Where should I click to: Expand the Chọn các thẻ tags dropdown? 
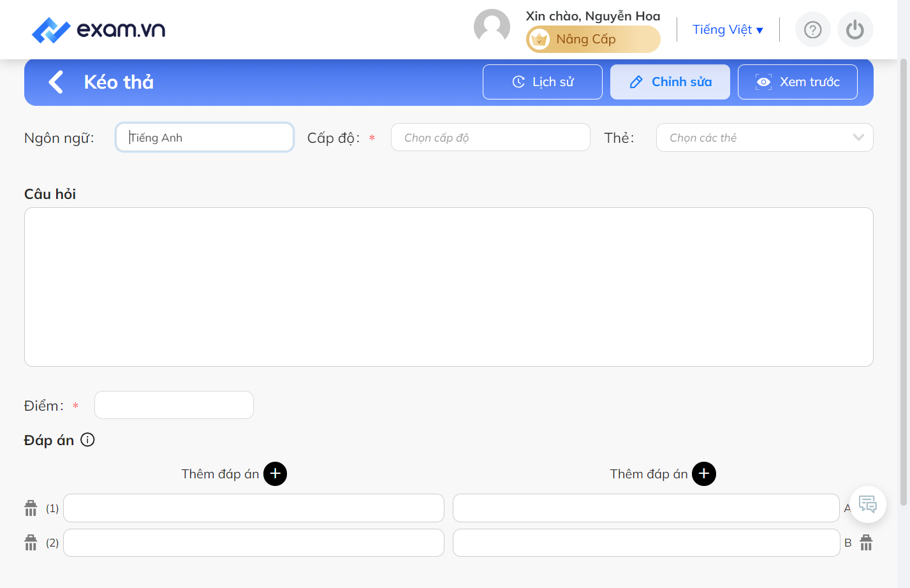[x=765, y=137]
